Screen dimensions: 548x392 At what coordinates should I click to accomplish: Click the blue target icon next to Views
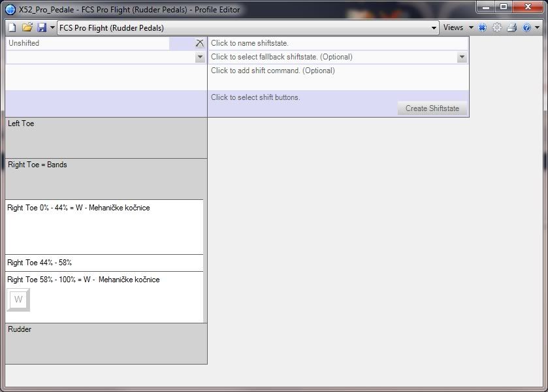tap(483, 28)
